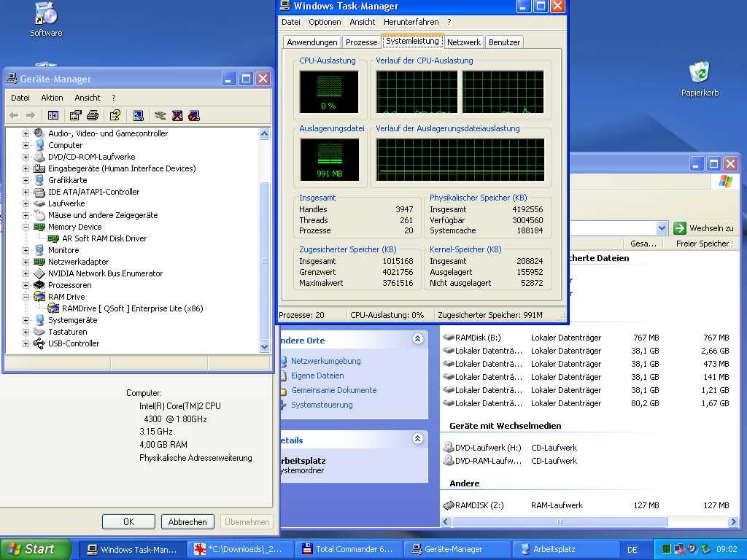Click RAMDISK (Z:) RAM drive icon
This screenshot has height=560, width=747.
tap(448, 505)
